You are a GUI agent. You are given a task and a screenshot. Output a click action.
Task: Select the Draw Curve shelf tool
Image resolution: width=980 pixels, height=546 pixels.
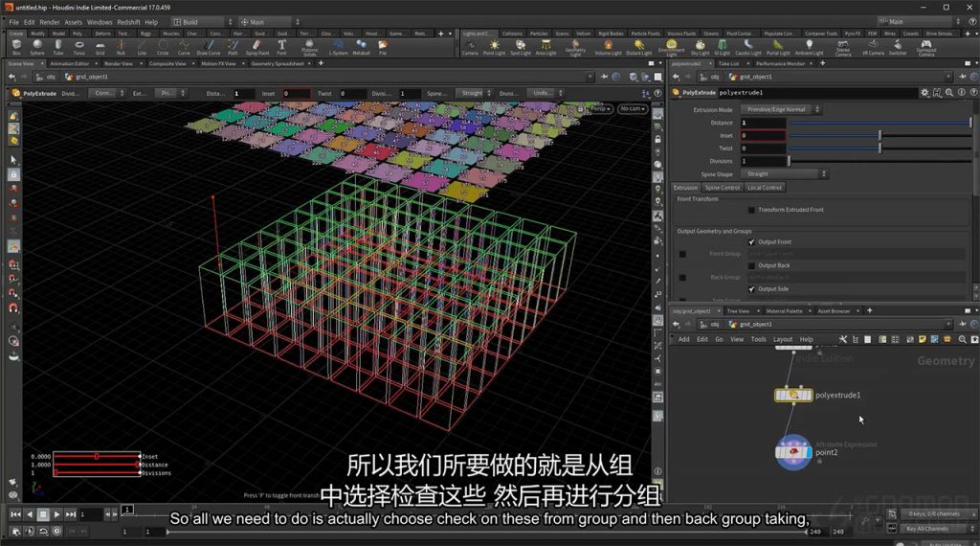pyautogui.click(x=208, y=47)
